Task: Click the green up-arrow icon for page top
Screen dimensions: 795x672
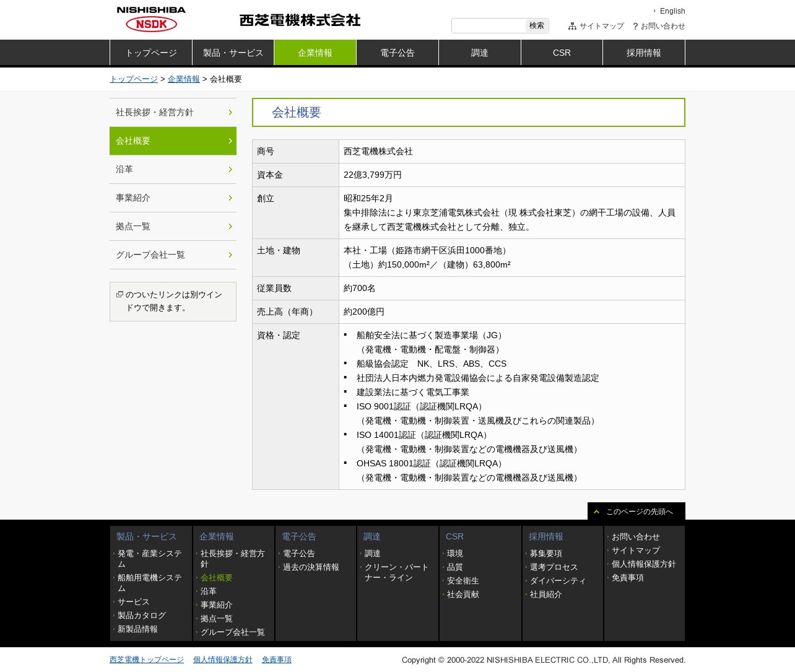Action: (596, 512)
